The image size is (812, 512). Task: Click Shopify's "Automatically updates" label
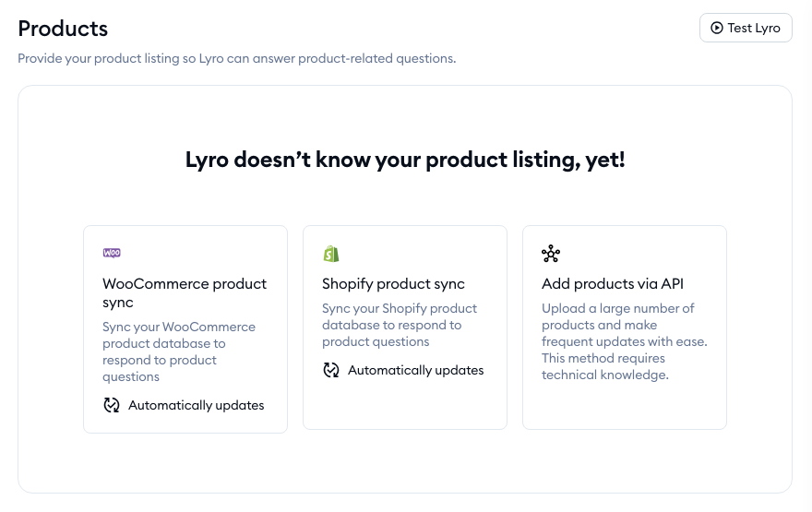[x=416, y=370]
